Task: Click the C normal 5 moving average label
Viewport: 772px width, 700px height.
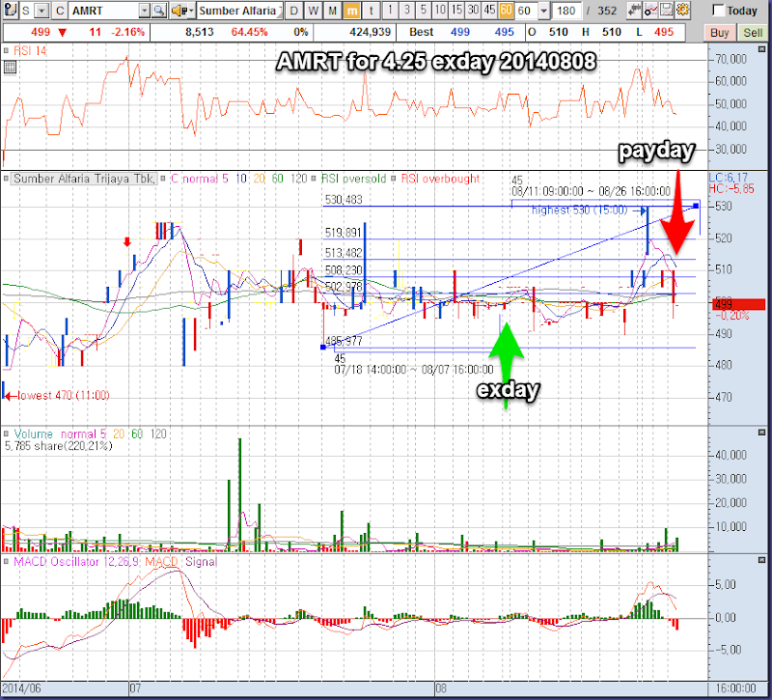Action: pos(200,179)
